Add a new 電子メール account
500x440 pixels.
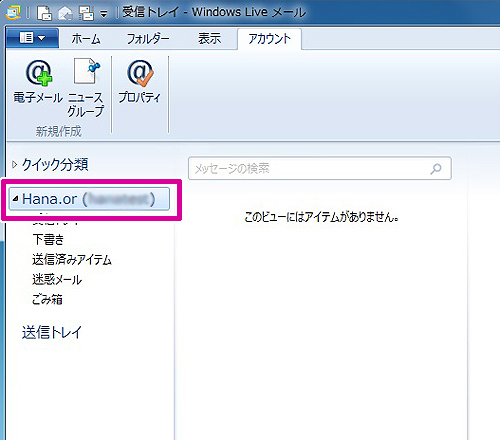tap(38, 82)
